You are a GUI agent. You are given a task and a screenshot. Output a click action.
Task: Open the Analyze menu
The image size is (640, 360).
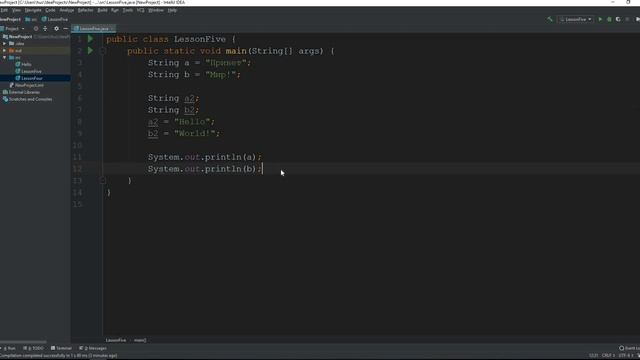(67, 10)
